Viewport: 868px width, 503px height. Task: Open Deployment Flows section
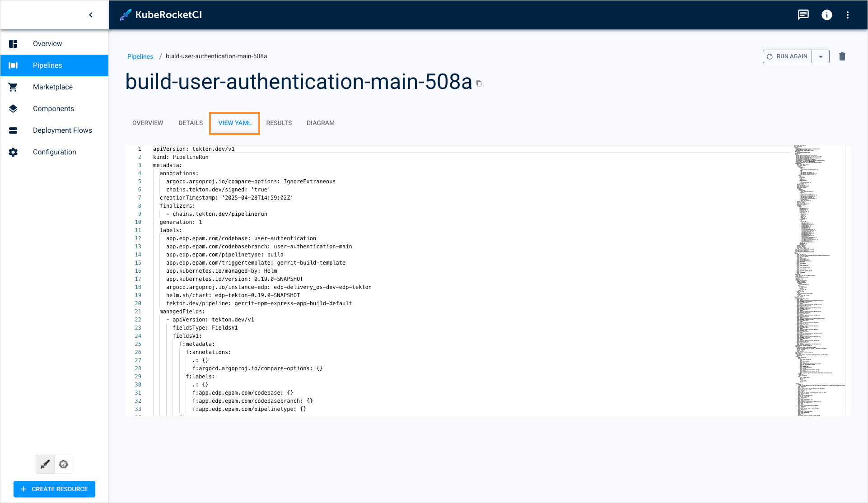pos(62,130)
